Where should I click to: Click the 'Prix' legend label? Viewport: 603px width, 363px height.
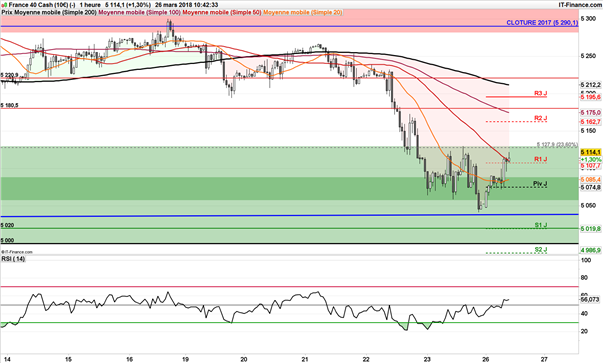point(7,12)
